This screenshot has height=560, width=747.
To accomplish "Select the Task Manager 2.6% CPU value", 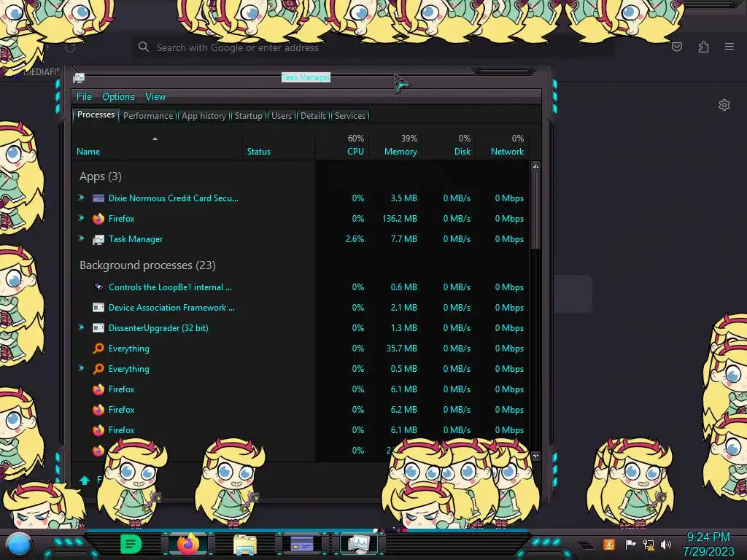I will point(355,239).
